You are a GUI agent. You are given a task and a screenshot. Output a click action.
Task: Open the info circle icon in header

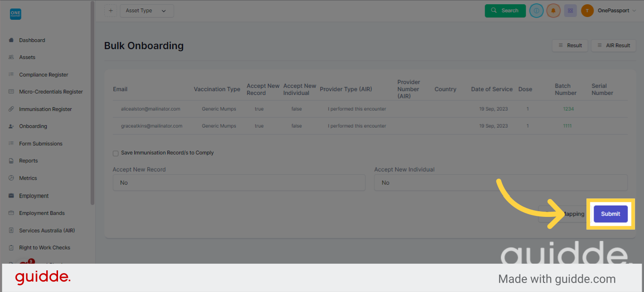pyautogui.click(x=536, y=10)
